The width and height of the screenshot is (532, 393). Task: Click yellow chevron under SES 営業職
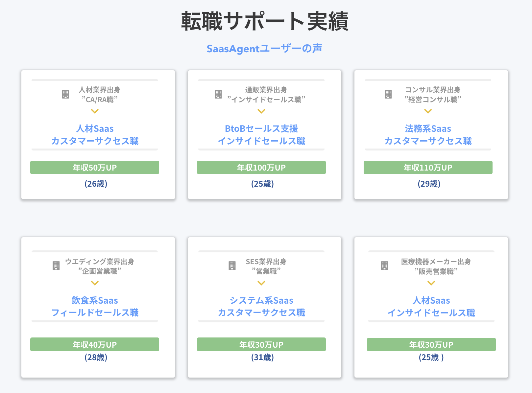(261, 283)
